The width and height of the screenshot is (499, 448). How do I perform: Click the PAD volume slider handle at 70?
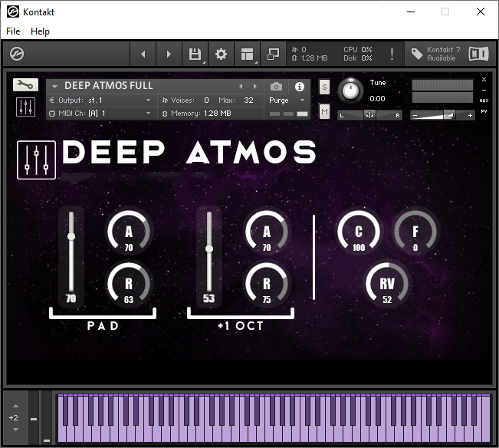(71, 236)
